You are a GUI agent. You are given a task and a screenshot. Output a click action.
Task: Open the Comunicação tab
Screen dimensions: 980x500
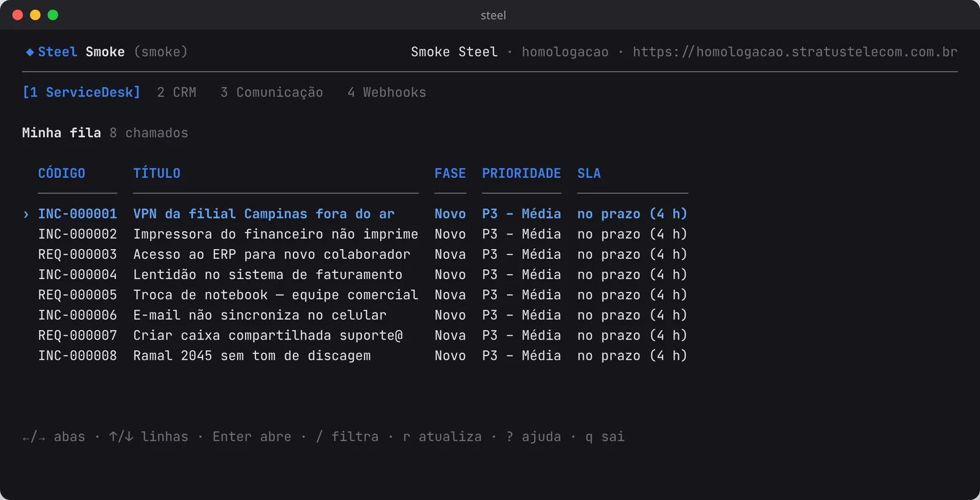point(271,92)
